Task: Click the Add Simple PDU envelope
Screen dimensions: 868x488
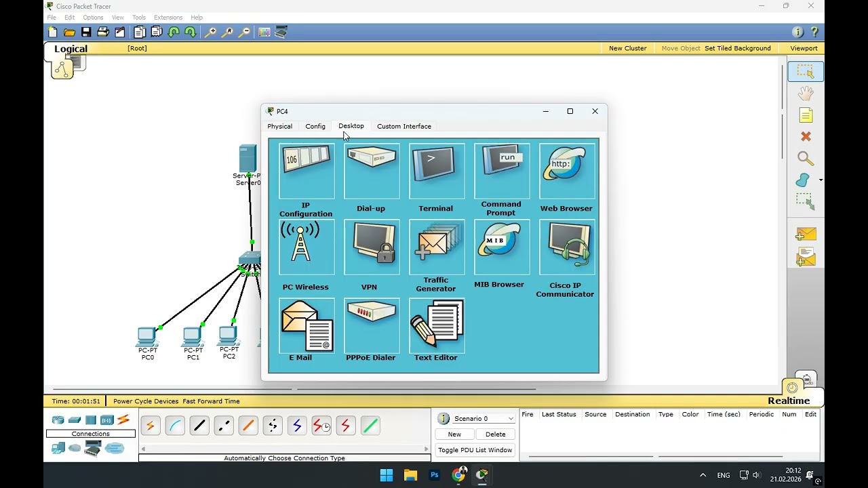Action: [806, 235]
